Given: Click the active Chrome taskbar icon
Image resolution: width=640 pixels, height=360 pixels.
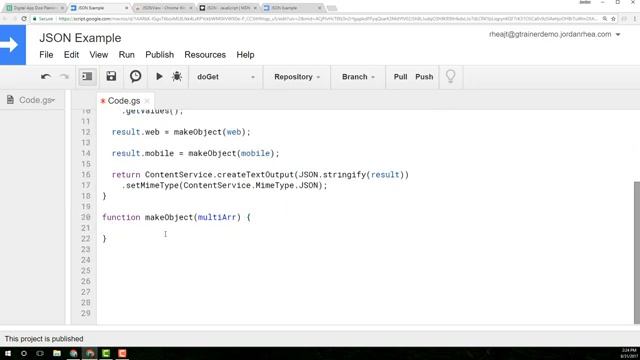Looking at the screenshot, I should 90,353.
